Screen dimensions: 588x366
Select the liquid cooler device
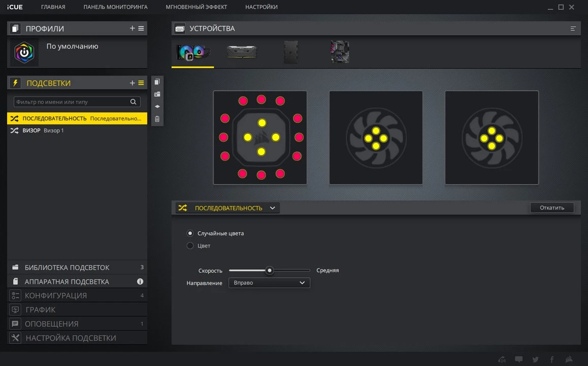coord(193,52)
